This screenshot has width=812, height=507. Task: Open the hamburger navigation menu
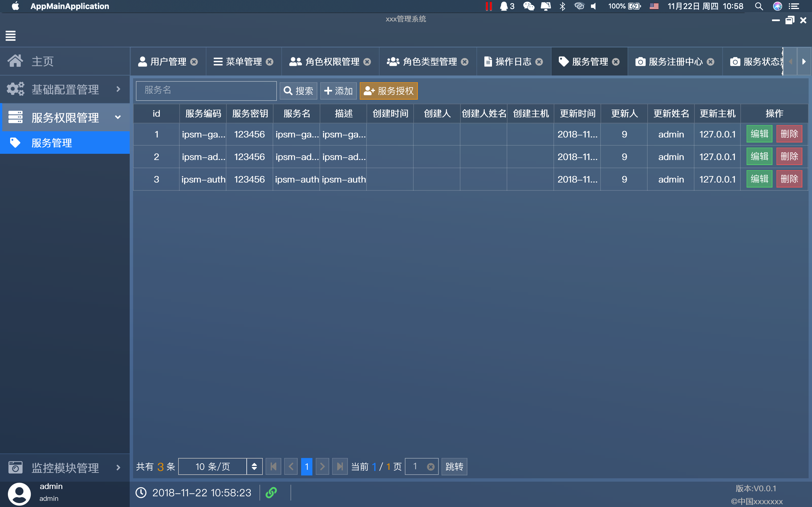click(x=10, y=36)
